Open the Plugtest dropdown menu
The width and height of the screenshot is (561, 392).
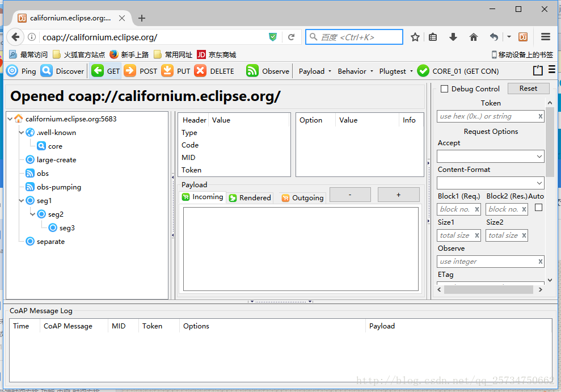tap(396, 71)
